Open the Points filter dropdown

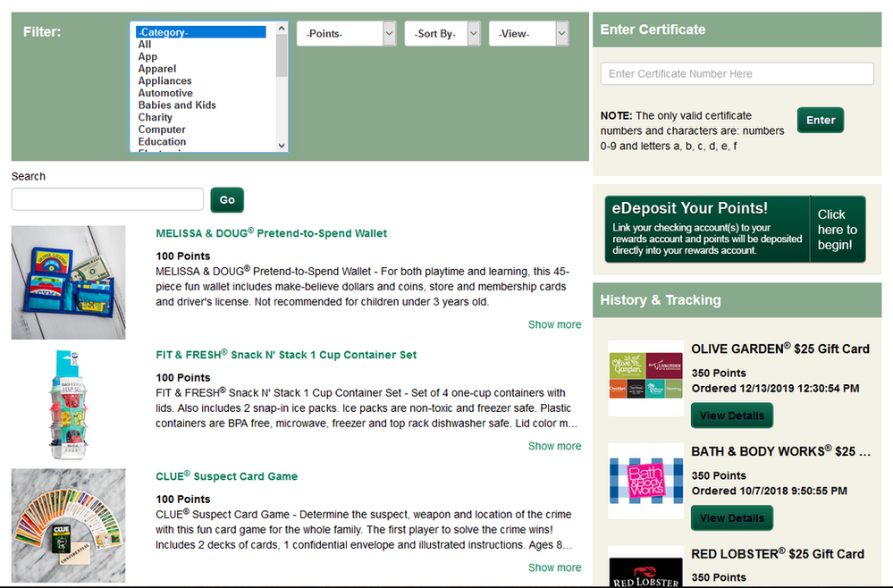tap(346, 34)
